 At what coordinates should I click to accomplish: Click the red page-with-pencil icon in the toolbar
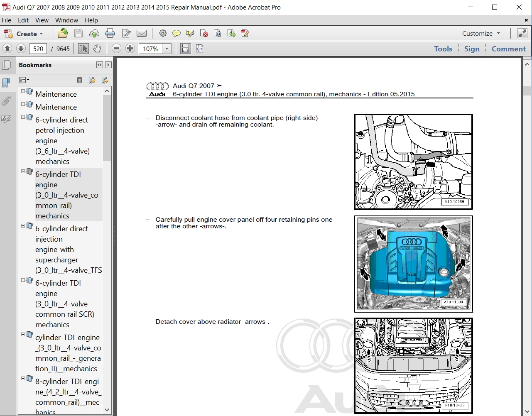[x=245, y=34]
